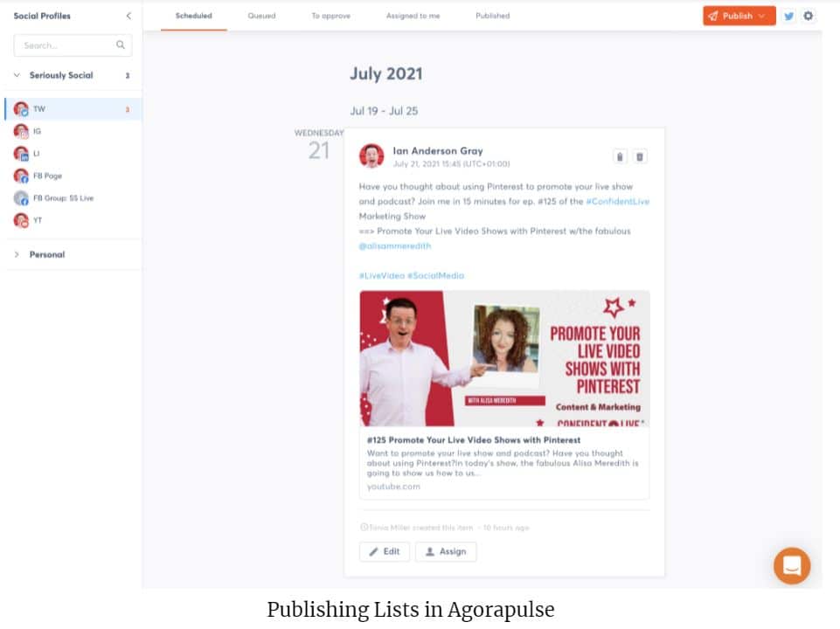Click the July 2021 heading
Viewport: 840px width, 629px height.
pyautogui.click(x=385, y=73)
